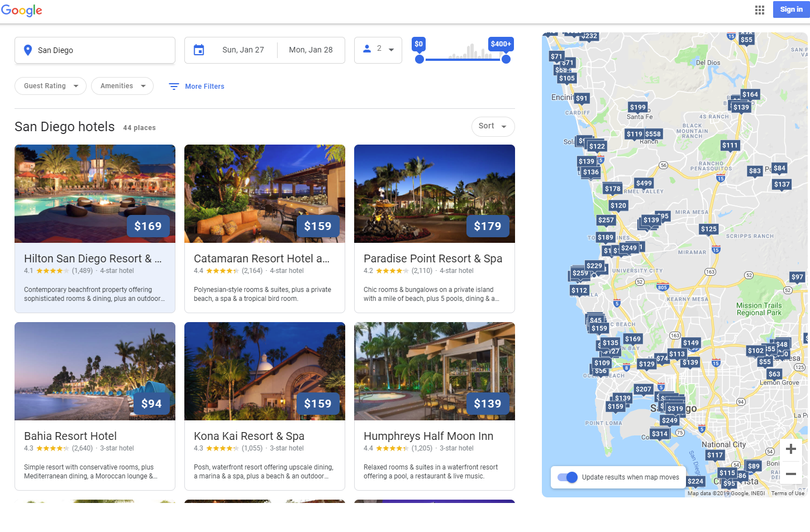This screenshot has width=810, height=532.
Task: Select the Mon, Jan 28 check-out date
Action: (311, 50)
